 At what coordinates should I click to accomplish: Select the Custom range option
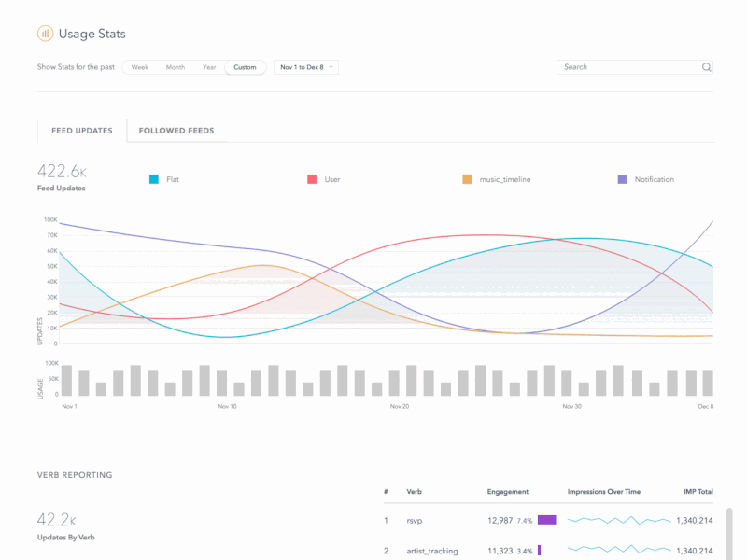click(245, 67)
